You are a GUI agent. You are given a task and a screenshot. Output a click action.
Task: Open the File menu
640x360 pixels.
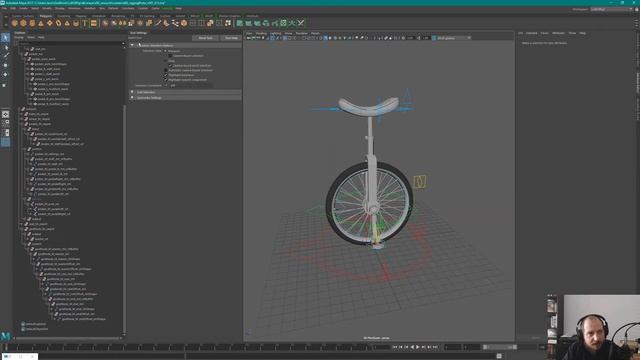pos(4,8)
